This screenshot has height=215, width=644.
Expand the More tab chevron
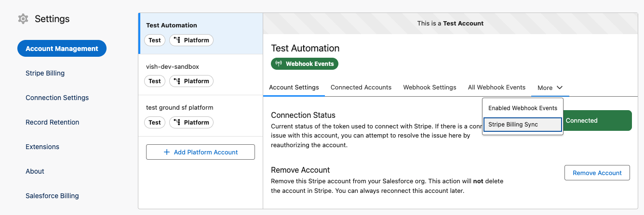pos(559,88)
